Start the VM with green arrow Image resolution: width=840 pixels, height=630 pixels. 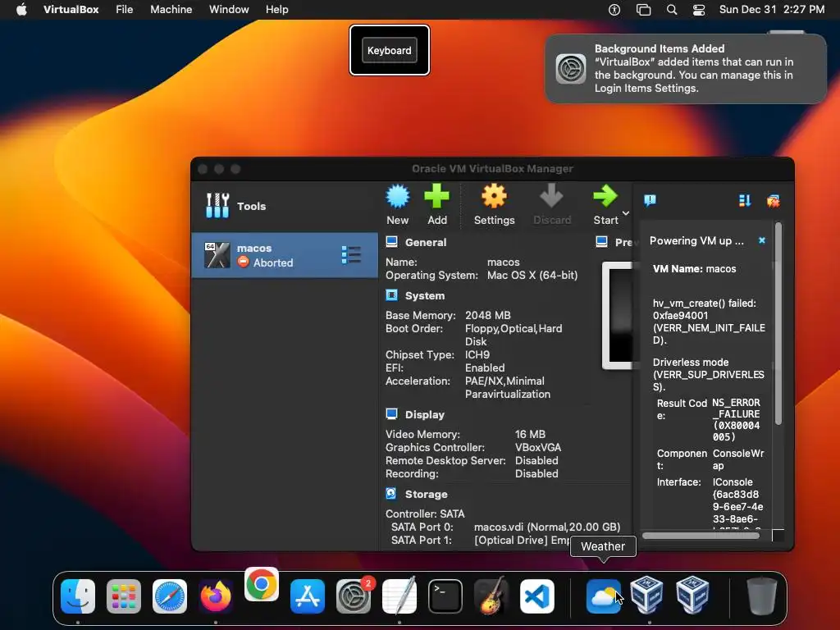coord(605,197)
